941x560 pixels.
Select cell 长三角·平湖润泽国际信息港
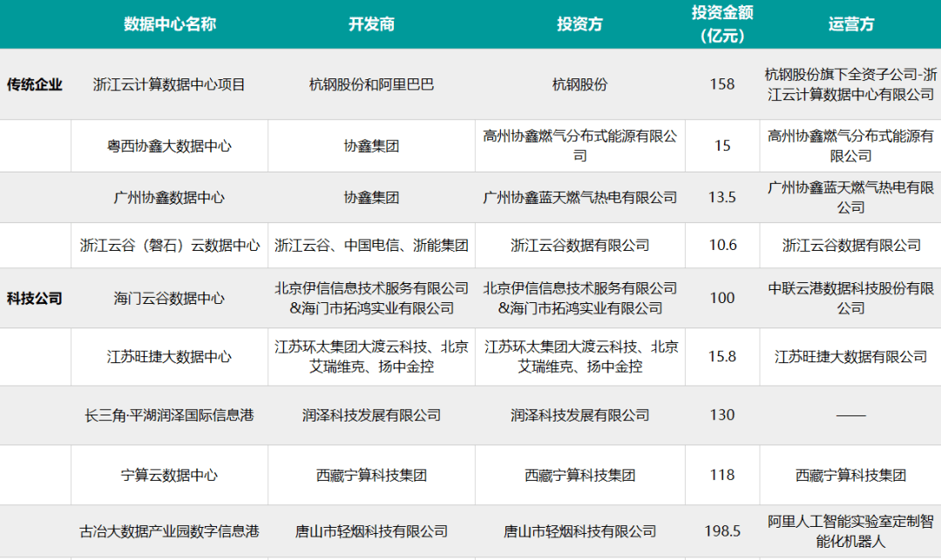[x=169, y=415]
